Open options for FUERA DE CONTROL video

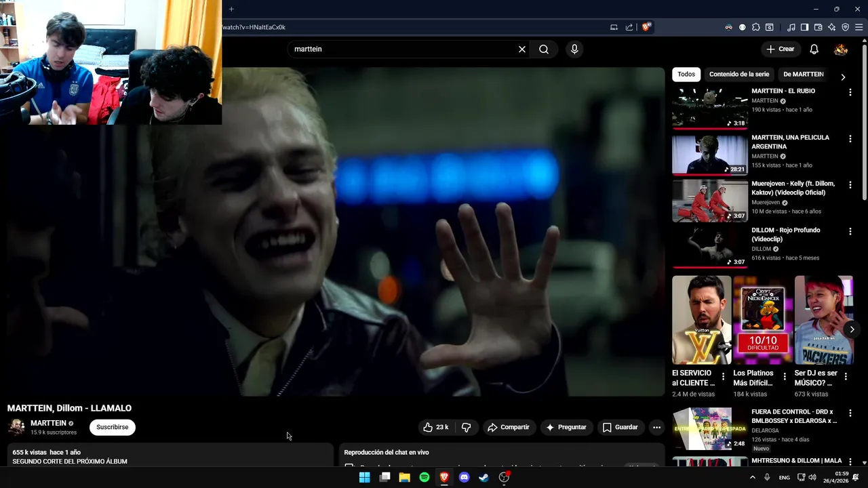coord(850,413)
